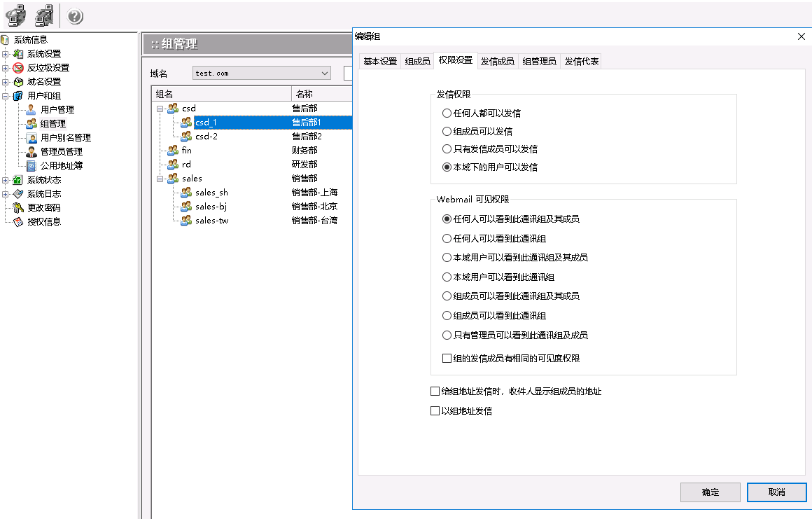Viewport: 812px width, 519px height.
Task: Enable 组的发信成员有相同的可见度权限 checkbox
Action: tap(447, 358)
